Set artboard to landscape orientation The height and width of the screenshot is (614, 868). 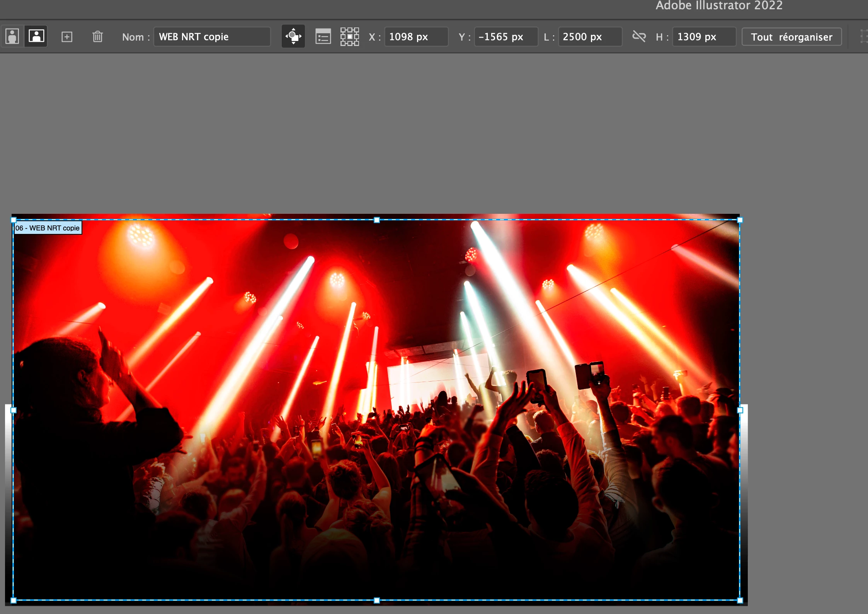tap(36, 37)
